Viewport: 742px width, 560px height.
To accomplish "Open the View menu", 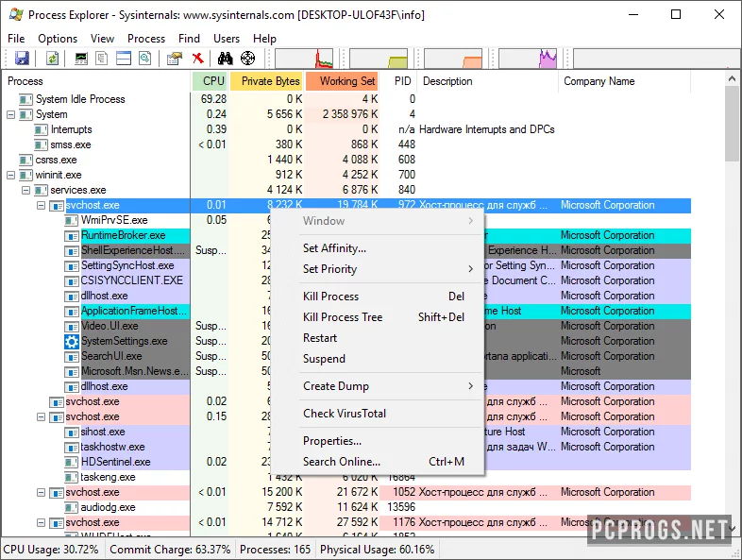I will (x=102, y=39).
